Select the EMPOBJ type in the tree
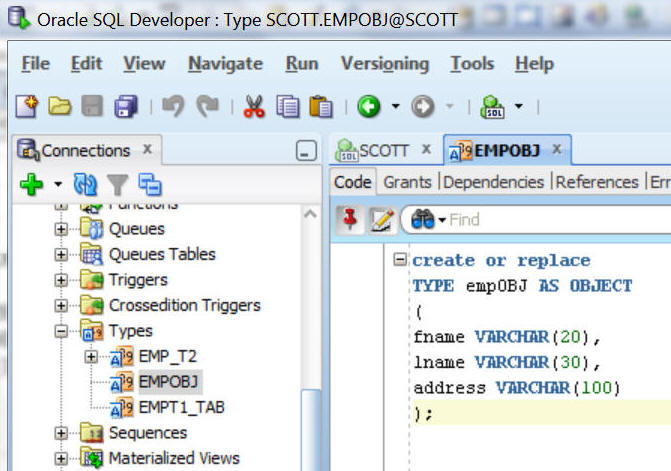Screen dimensions: 671x471 pos(169,382)
